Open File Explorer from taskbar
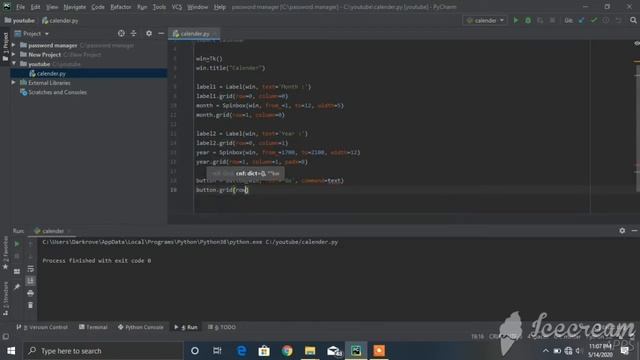640x360 pixels. coord(310,351)
